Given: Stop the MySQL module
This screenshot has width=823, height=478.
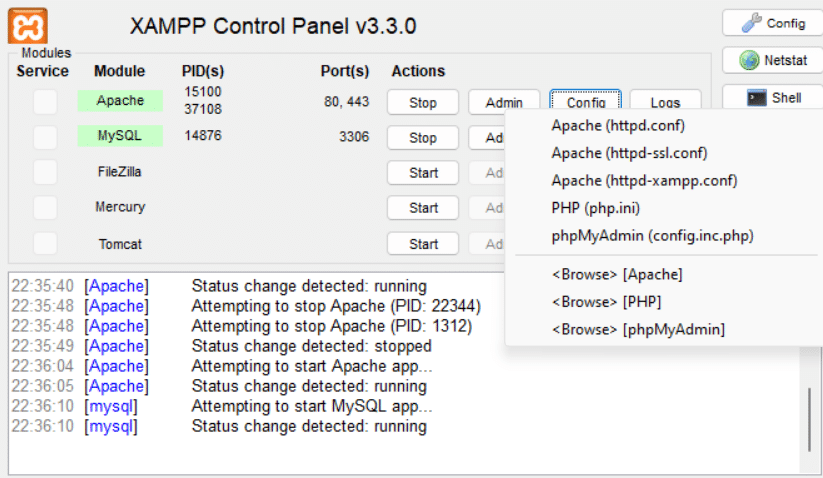Looking at the screenshot, I should point(423,137).
